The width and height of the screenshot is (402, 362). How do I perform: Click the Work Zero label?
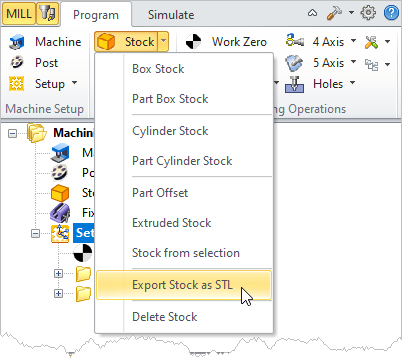click(239, 42)
